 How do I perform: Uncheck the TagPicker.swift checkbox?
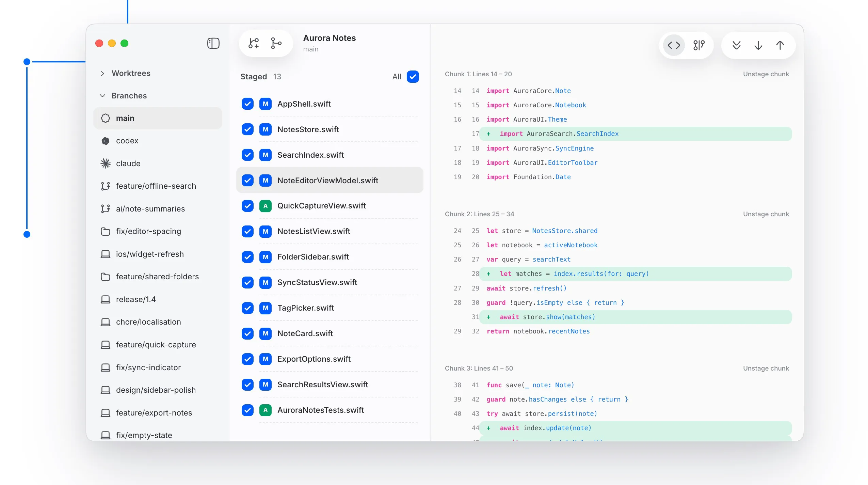pos(247,308)
